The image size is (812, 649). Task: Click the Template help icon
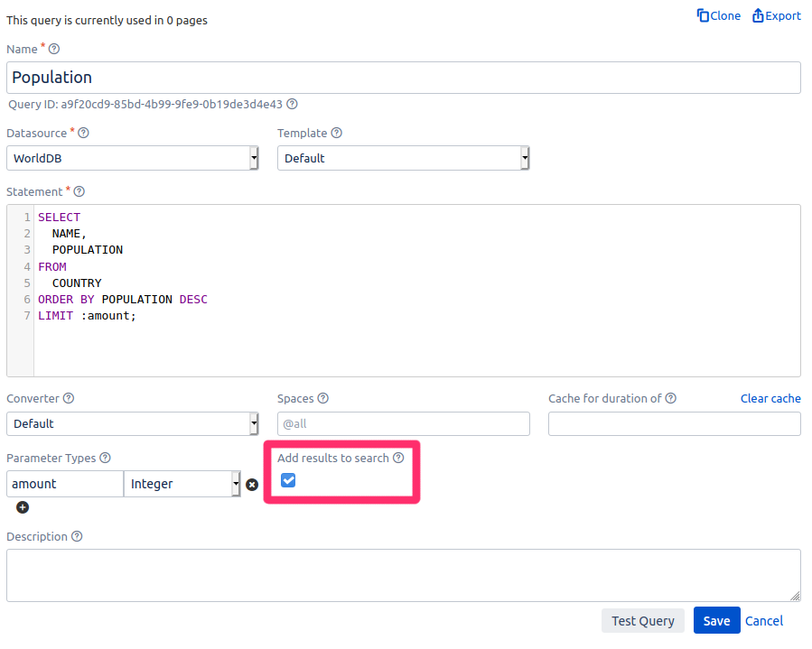pyautogui.click(x=336, y=133)
